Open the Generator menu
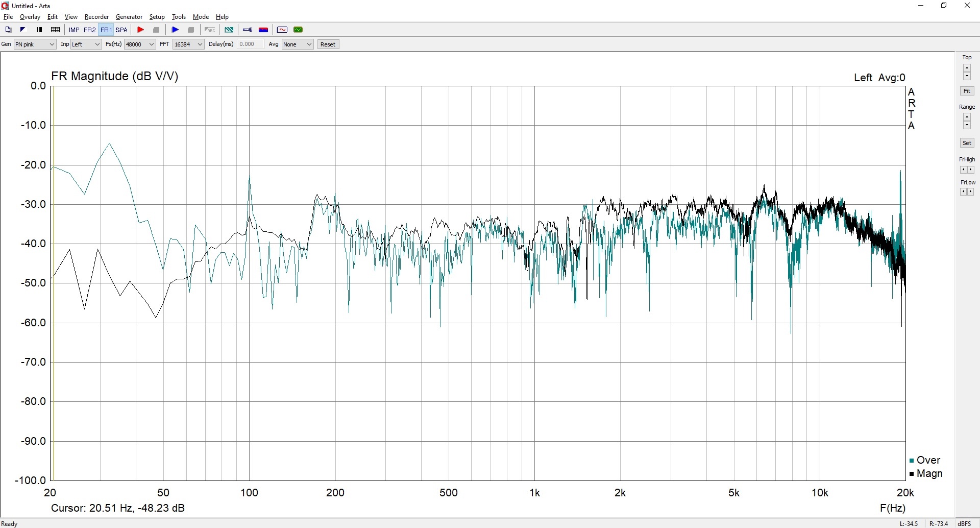 tap(129, 17)
